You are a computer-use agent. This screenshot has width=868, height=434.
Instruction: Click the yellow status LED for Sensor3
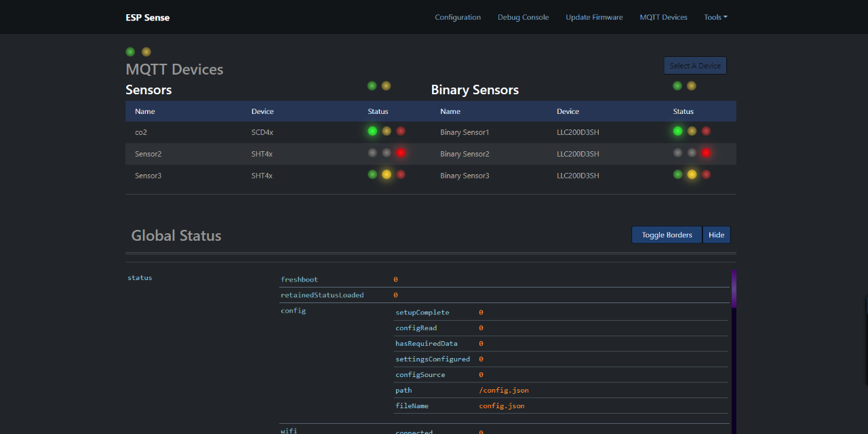386,174
